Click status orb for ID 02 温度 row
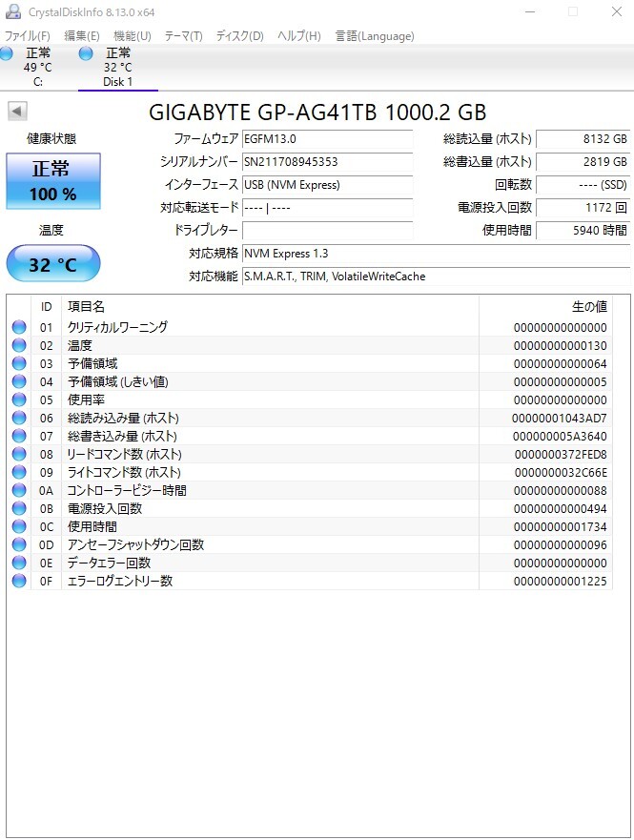Screen dimensions: 634x840 point(19,345)
